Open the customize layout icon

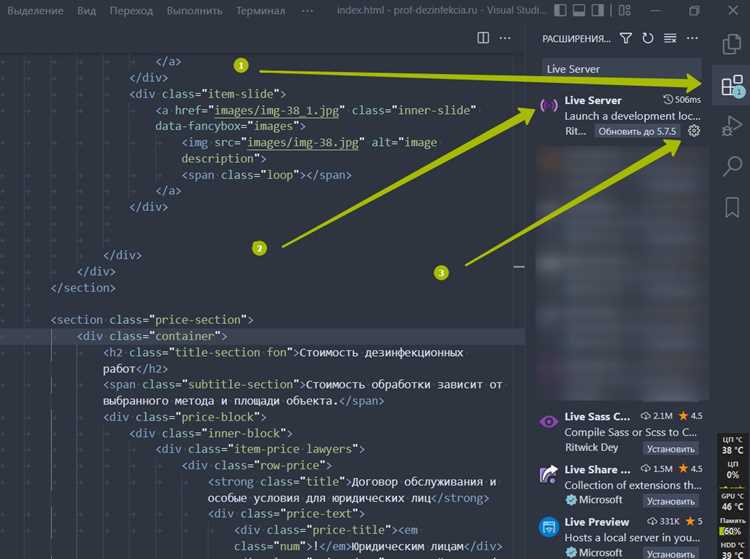tap(625, 10)
